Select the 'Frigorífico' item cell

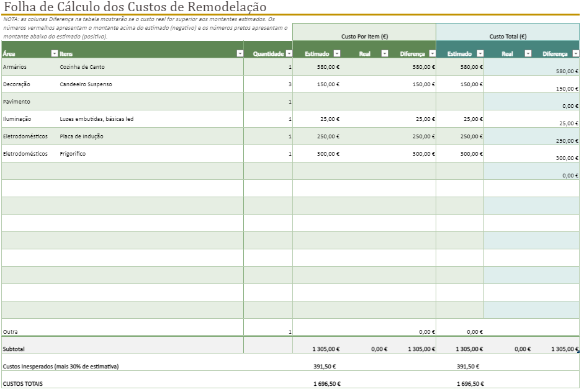(x=73, y=154)
